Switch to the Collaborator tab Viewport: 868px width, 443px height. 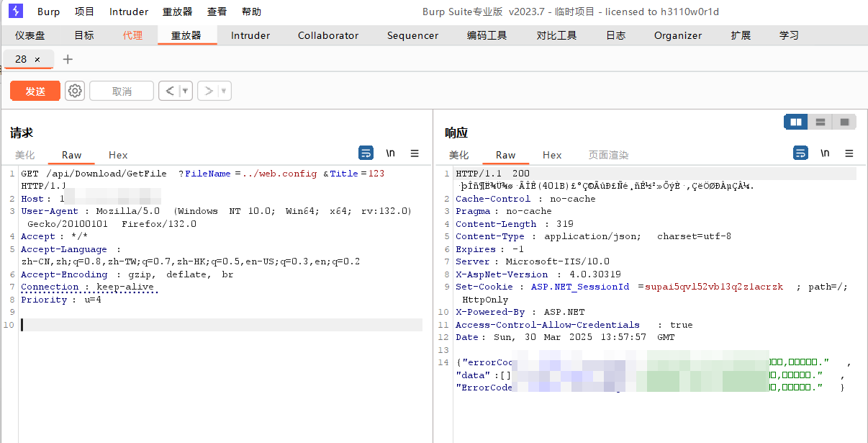pyautogui.click(x=328, y=35)
